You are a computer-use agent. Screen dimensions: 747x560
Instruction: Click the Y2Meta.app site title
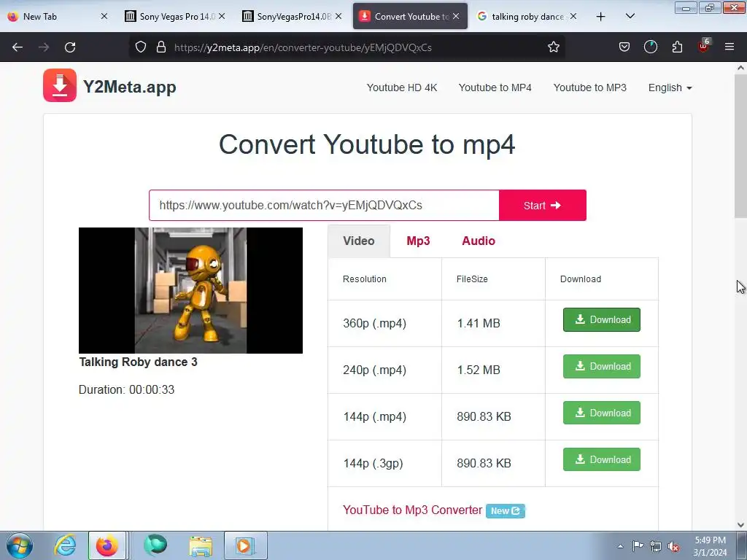pyautogui.click(x=130, y=87)
